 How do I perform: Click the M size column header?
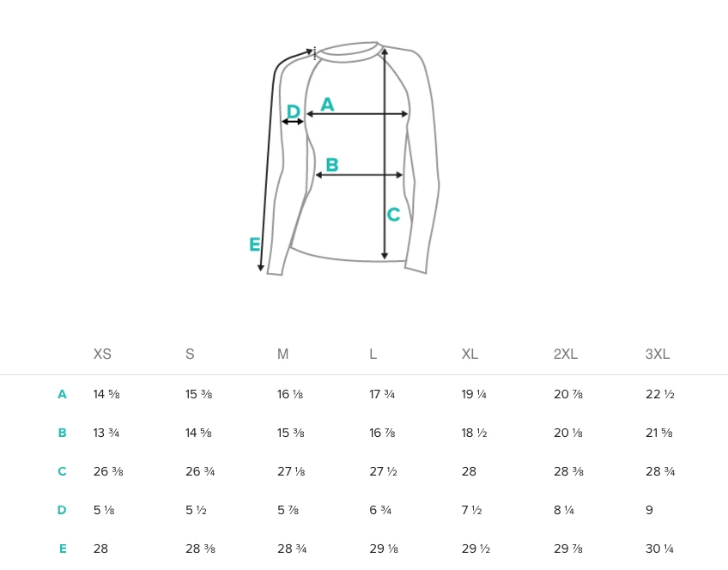pos(282,354)
